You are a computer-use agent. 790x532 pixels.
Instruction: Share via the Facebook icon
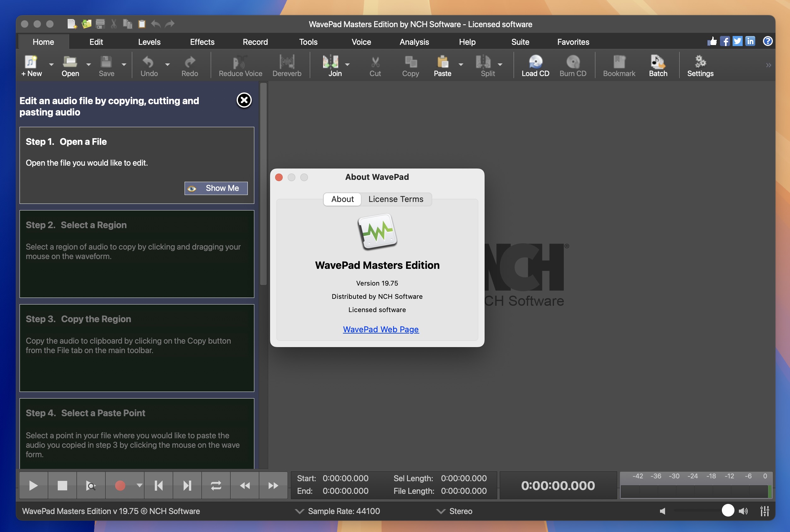coord(724,41)
